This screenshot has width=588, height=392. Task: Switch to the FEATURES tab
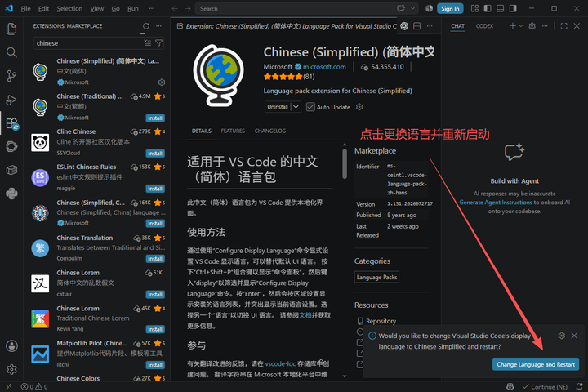pos(233,131)
